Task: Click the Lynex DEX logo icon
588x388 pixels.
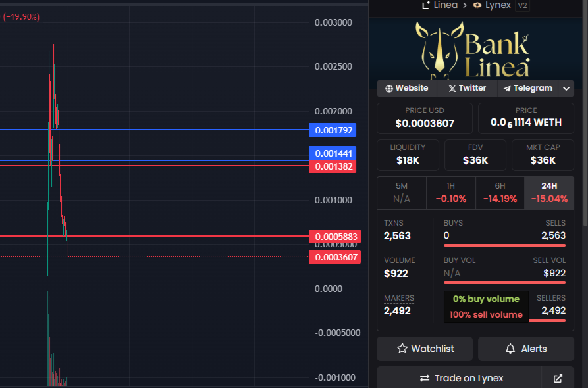Action: click(x=477, y=5)
